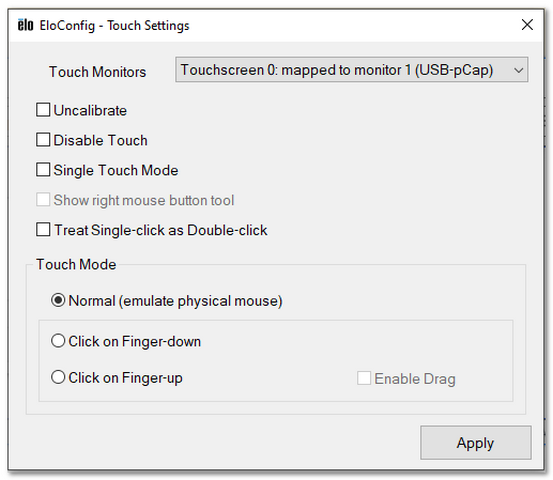Choose the Click on Finger-down option
Image resolution: width=553 pixels, height=480 pixels.
click(58, 341)
